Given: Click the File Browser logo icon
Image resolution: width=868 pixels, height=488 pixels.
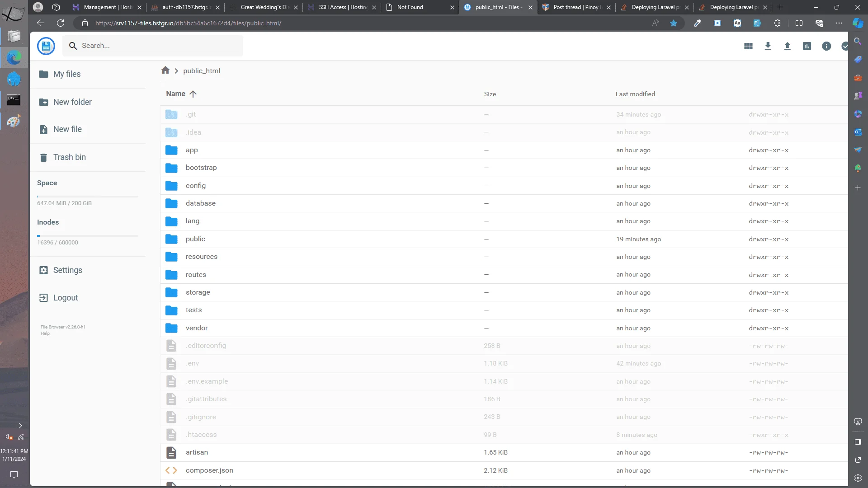Looking at the screenshot, I should point(46,46).
